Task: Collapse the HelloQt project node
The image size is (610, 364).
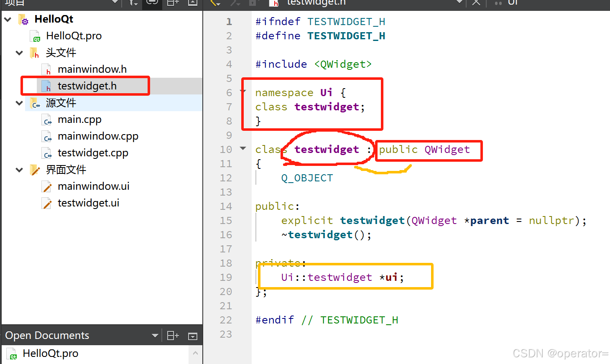Action: click(8, 19)
